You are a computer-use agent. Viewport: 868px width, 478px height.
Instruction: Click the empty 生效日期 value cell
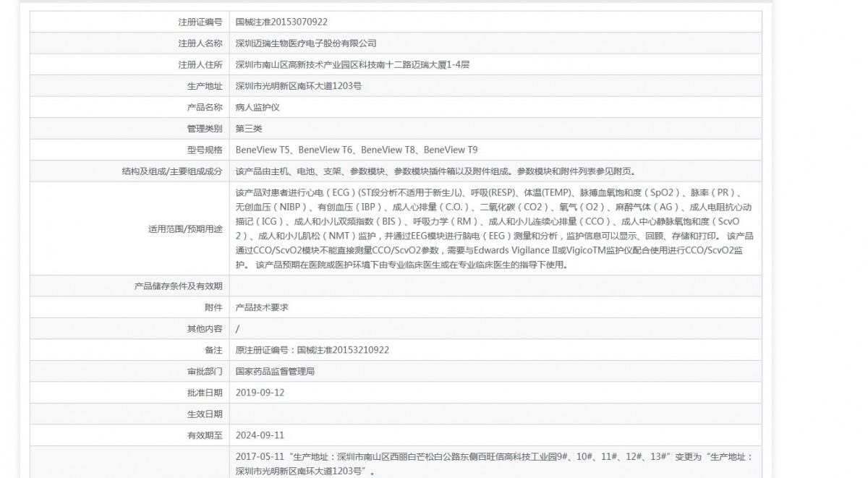[x=495, y=414]
